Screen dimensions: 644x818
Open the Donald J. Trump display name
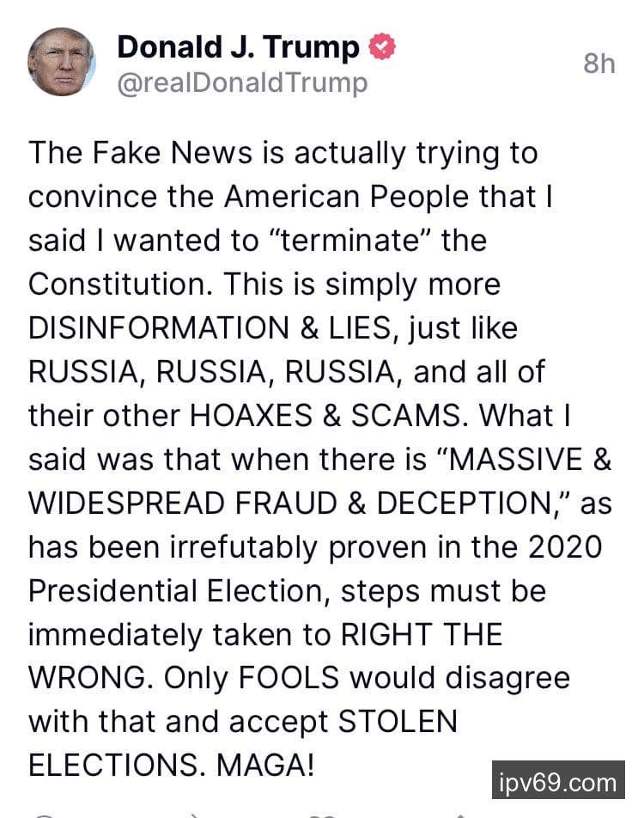239,47
